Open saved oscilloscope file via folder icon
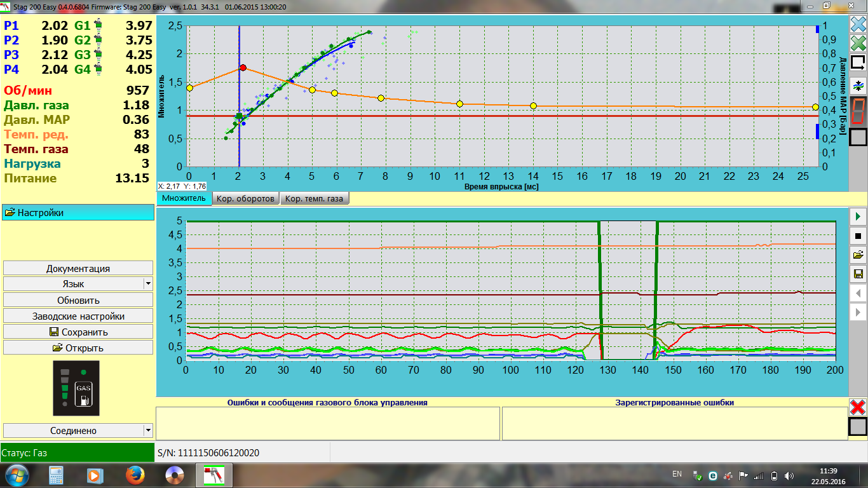The height and width of the screenshot is (488, 868). pos(858,255)
